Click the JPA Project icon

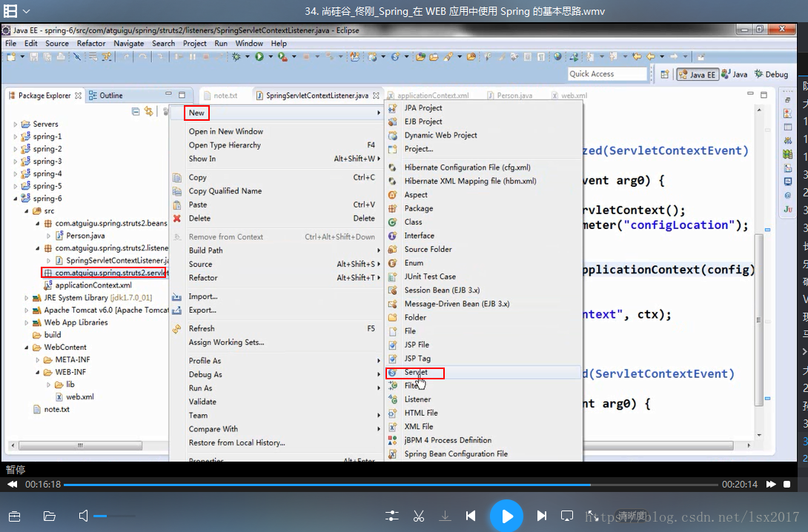pyautogui.click(x=392, y=107)
